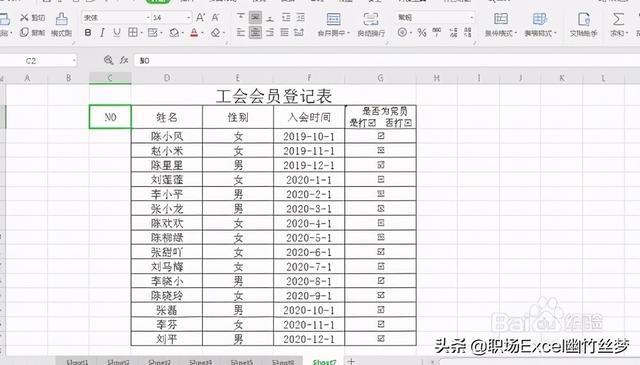This screenshot has height=365, width=640.
Task: Open the borders dropdown arrow
Action: (141, 33)
